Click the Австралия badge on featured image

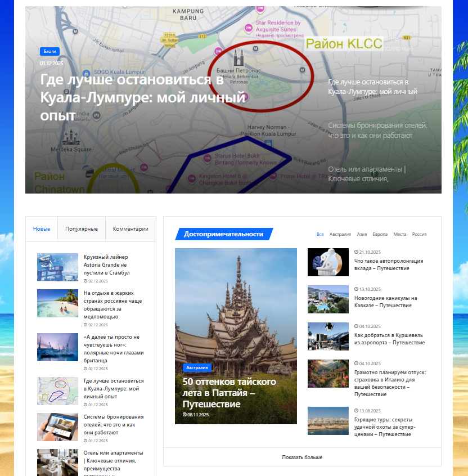(x=197, y=367)
